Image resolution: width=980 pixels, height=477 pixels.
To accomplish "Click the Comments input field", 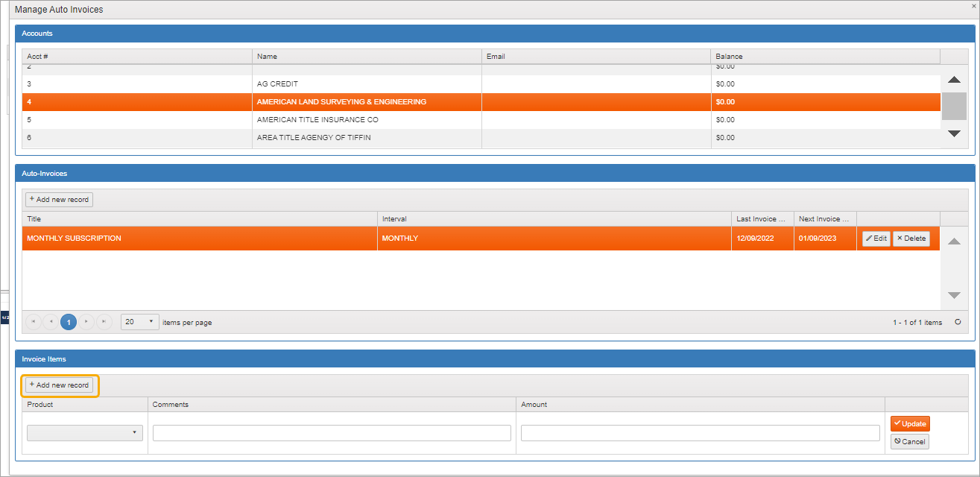I will [332, 433].
